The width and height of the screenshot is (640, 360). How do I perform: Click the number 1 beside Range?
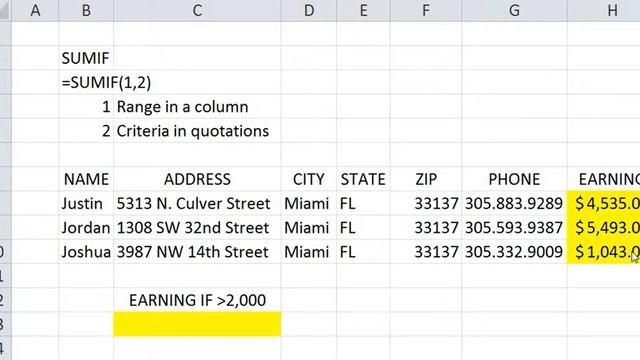click(86, 107)
